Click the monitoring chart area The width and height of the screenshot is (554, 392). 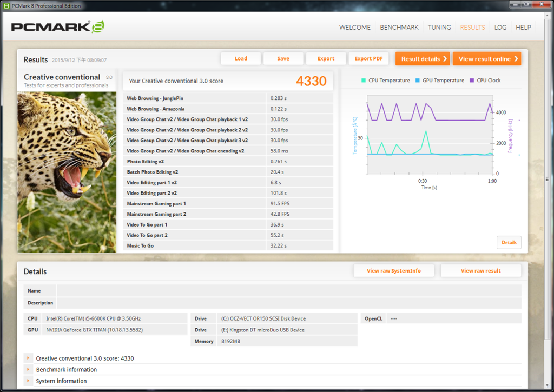[430, 135]
